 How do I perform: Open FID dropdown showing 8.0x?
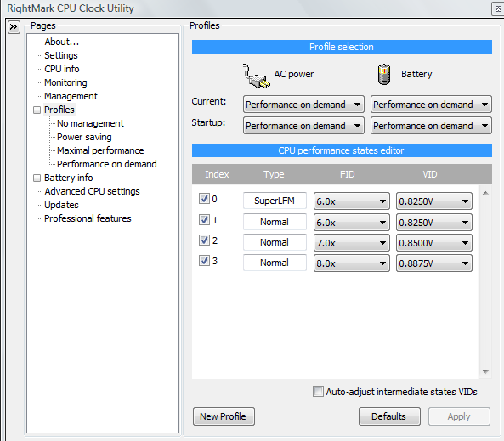tap(352, 263)
